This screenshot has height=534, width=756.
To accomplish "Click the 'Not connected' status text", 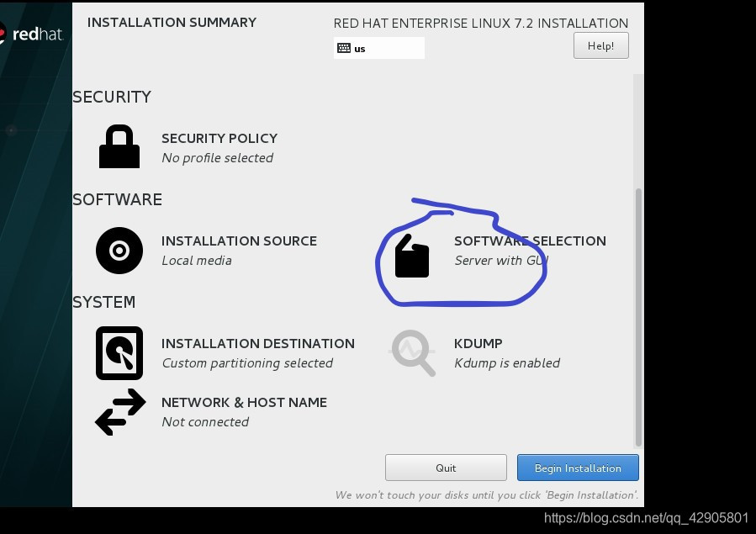I will coord(205,422).
